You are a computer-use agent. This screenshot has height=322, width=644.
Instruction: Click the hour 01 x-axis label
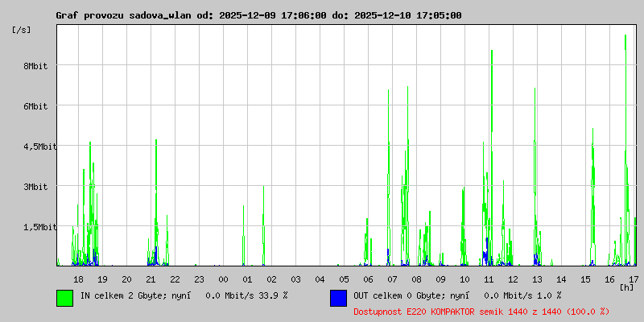[247, 279]
